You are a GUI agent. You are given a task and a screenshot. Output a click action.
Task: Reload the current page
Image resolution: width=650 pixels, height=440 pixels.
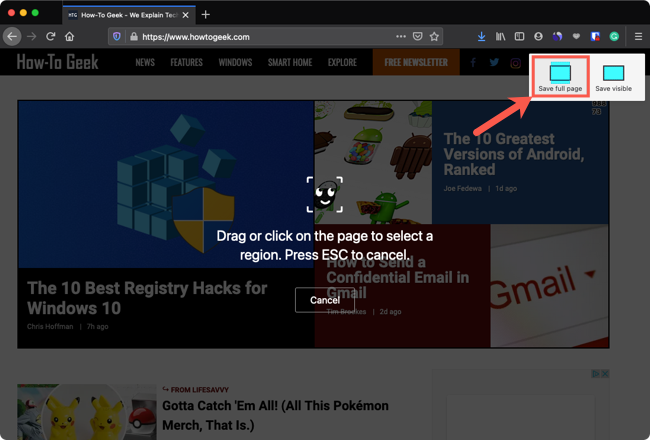pos(51,36)
